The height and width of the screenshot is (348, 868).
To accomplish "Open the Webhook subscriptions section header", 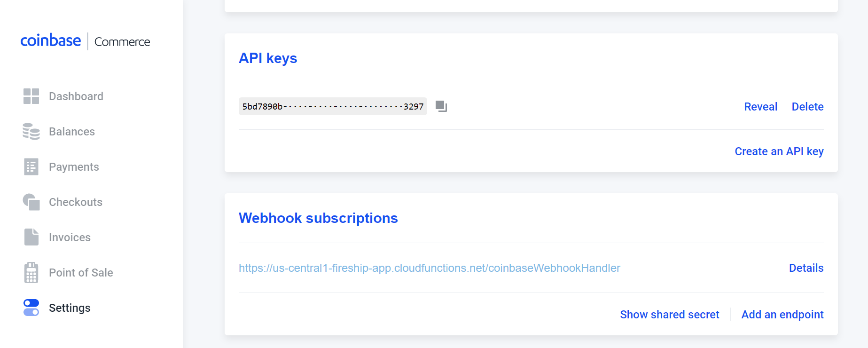I will (x=318, y=218).
